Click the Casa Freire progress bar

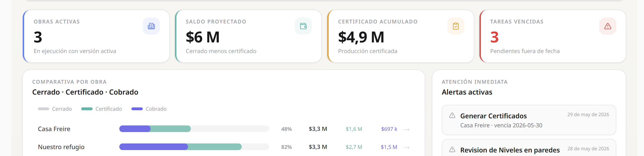pyautogui.click(x=194, y=129)
